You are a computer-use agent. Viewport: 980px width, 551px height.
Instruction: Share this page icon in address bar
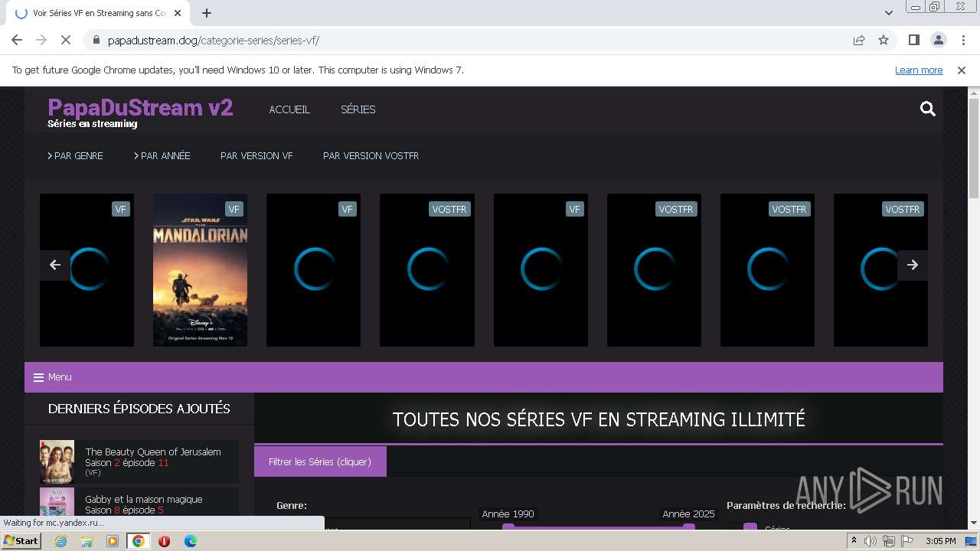click(859, 40)
